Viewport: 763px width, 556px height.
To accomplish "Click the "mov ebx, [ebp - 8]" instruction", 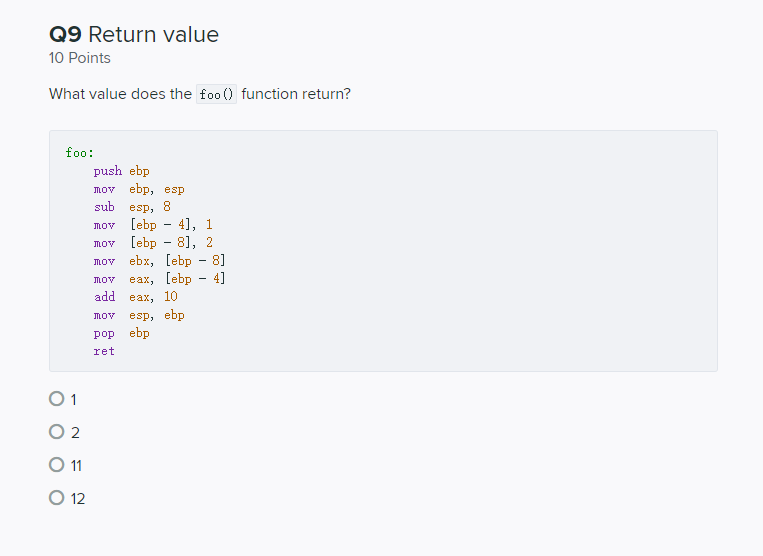I will point(160,261).
